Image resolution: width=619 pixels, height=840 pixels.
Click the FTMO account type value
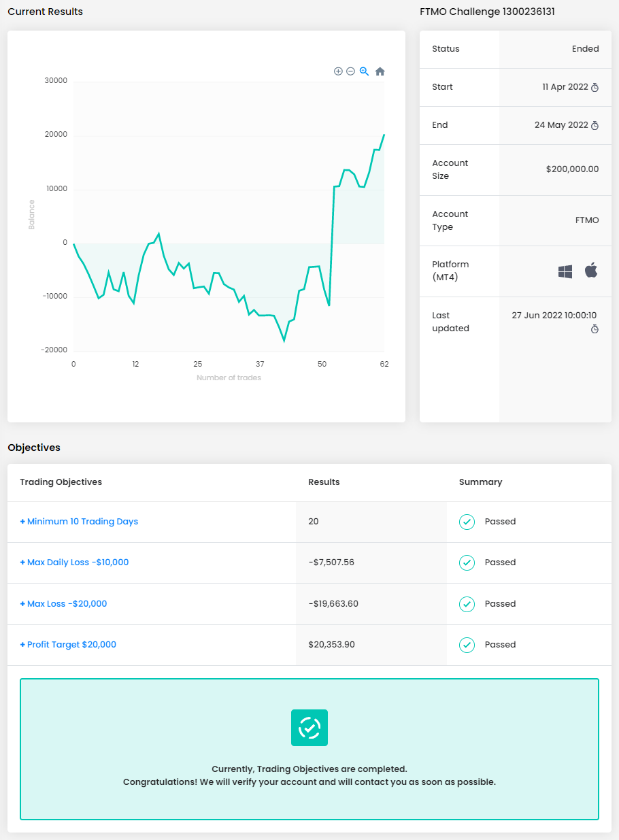587,220
